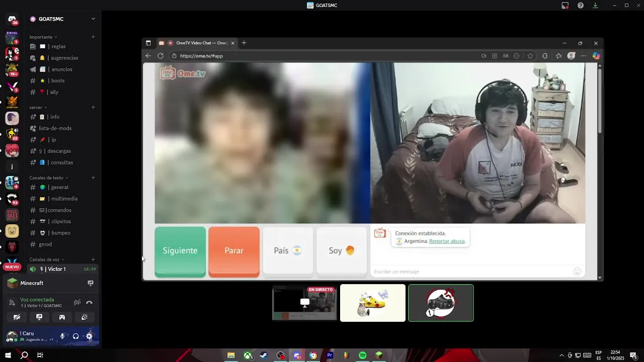
Task: Open the general text channel
Action: tap(63, 187)
